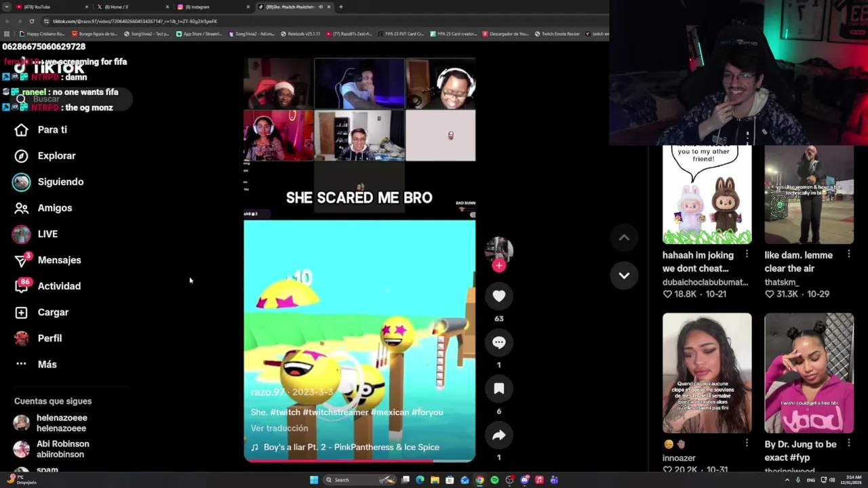Go to the Siguiendo feed
This screenshot has width=868, height=488.
coord(49,182)
